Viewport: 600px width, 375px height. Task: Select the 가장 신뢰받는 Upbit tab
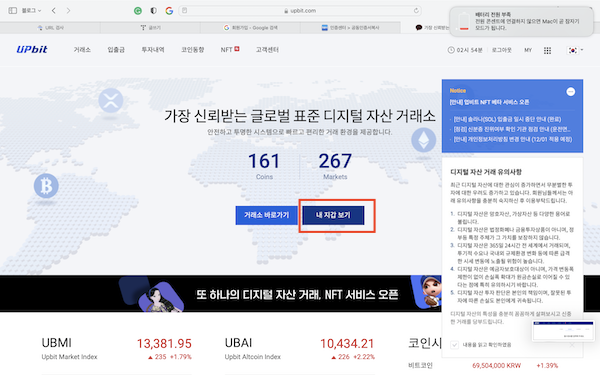pyautogui.click(x=432, y=28)
